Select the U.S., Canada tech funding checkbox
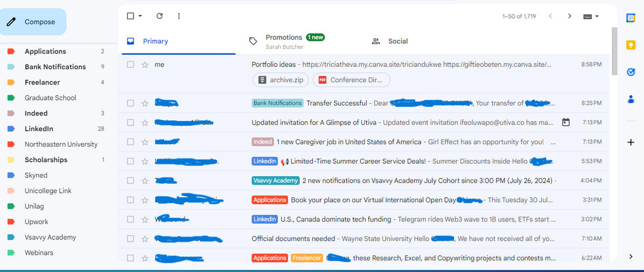Image resolution: width=644 pixels, height=272 pixels. 130,219
